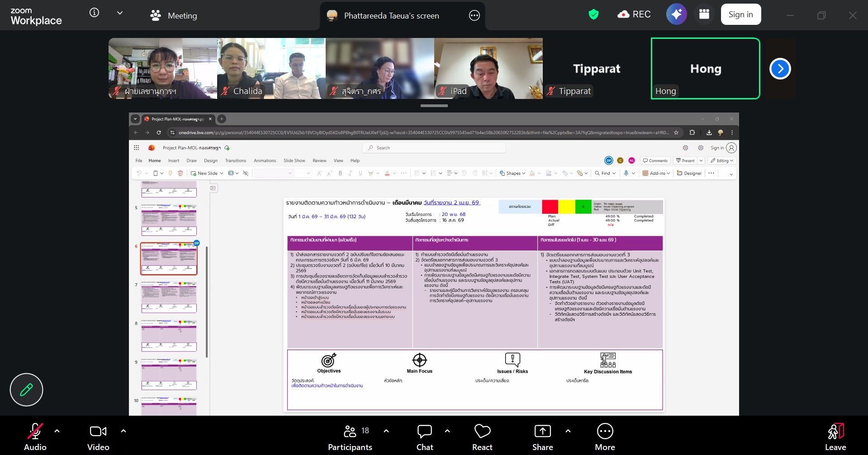This screenshot has height=455, width=868.
Task: Open the More options icon
Action: coord(605,437)
